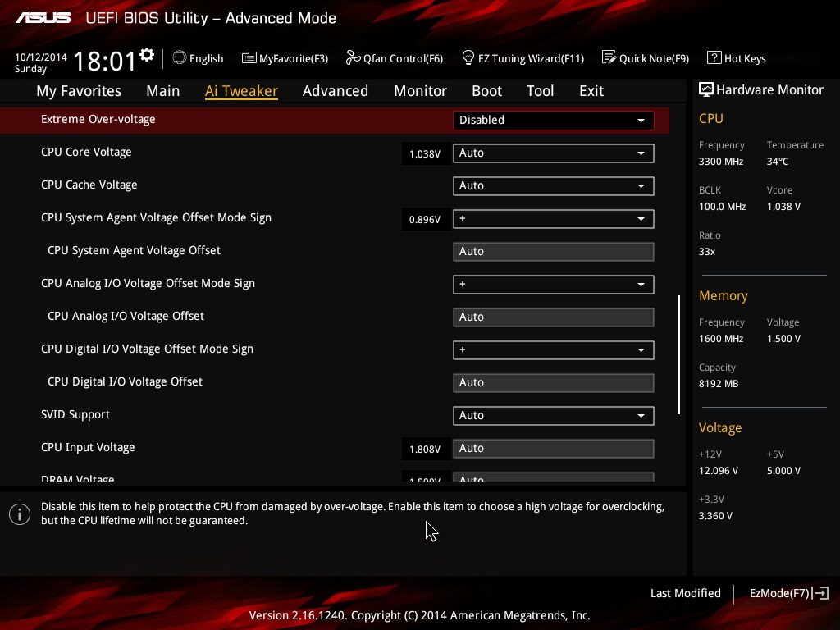
Task: Select the CPU Input Voltage label
Action: [x=88, y=447]
